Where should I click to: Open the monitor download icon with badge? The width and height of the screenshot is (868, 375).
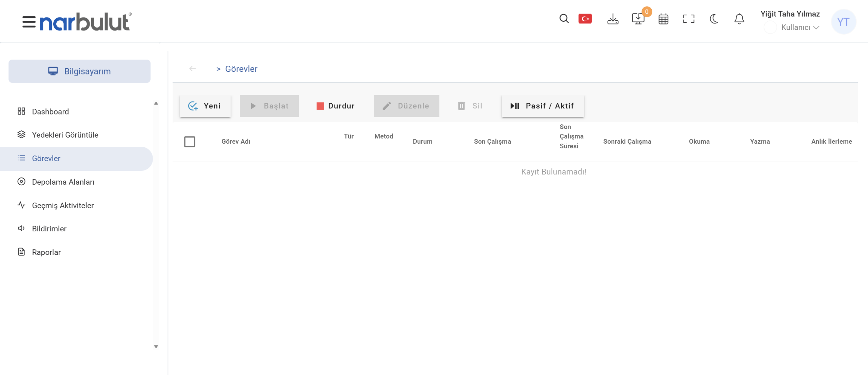638,19
